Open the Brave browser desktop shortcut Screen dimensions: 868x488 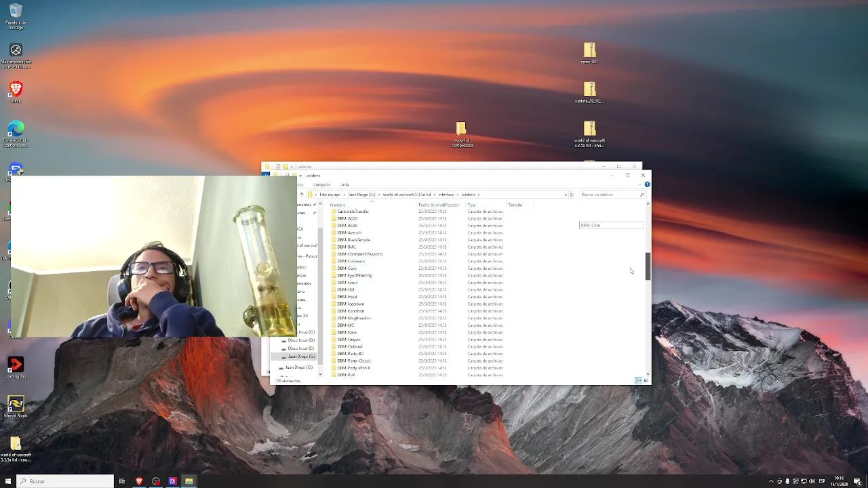[x=16, y=92]
